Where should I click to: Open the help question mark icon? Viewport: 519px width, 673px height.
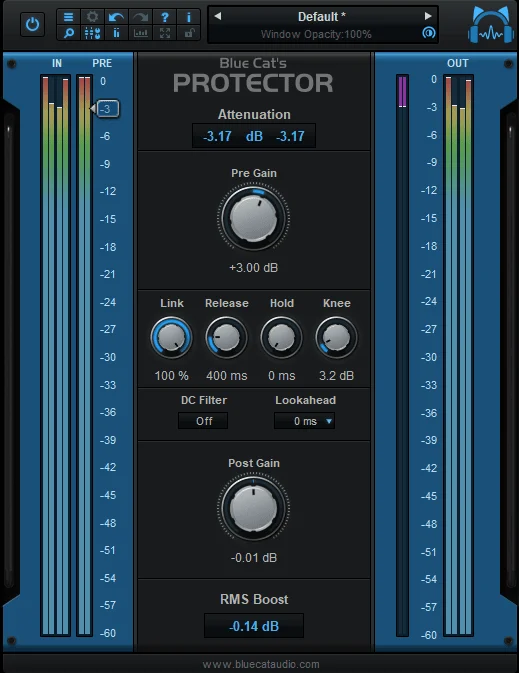[164, 17]
